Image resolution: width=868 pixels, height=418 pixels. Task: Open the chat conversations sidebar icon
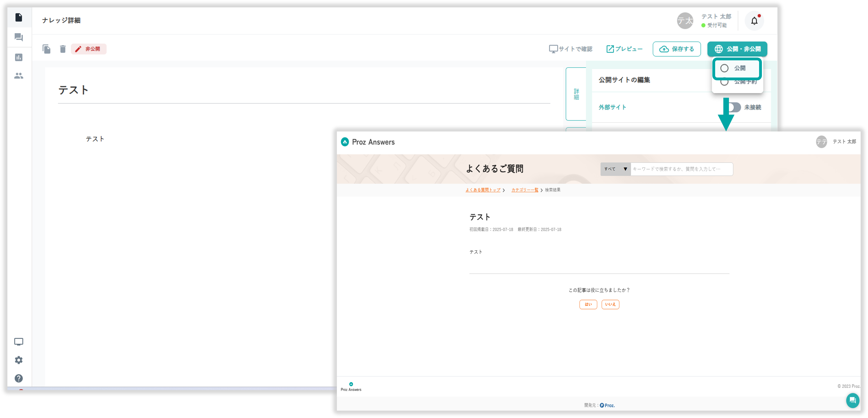coord(19,37)
